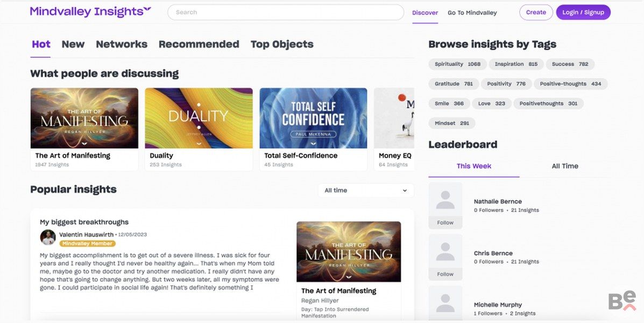Click the 1947 Insights count
Viewport: 644px width, 323px height.
coord(52,165)
